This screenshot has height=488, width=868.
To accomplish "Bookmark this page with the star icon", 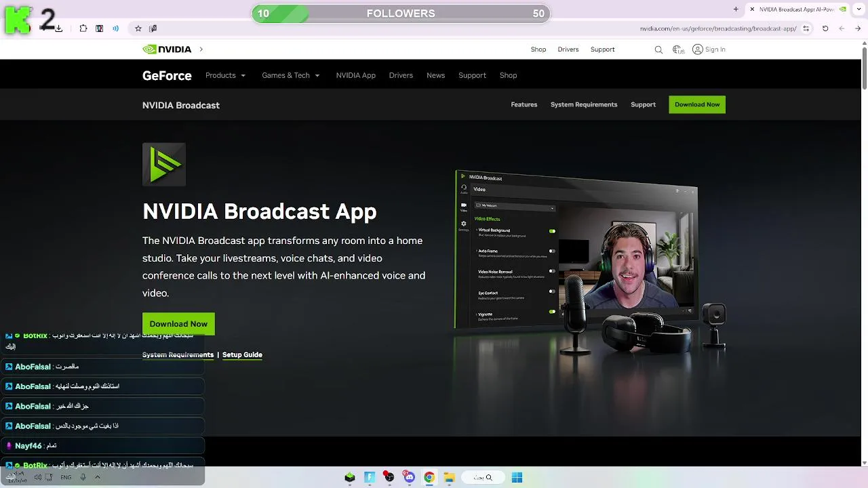I will point(138,28).
